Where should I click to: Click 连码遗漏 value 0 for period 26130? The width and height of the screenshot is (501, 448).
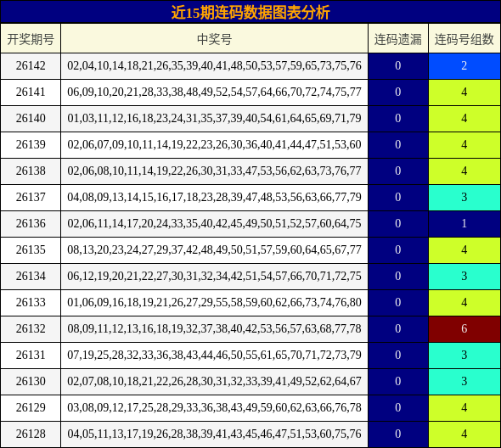pos(397,381)
